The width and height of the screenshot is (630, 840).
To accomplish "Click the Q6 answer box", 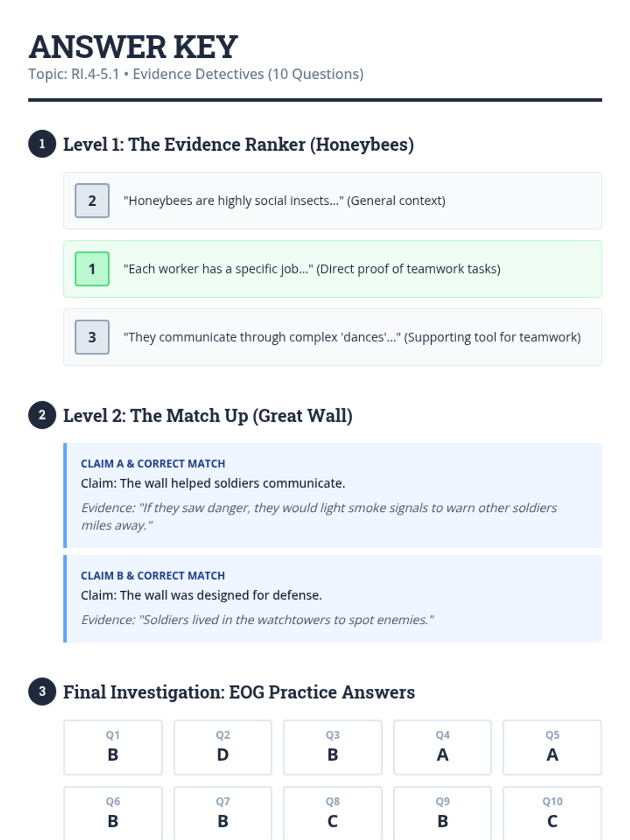I will point(113,813).
